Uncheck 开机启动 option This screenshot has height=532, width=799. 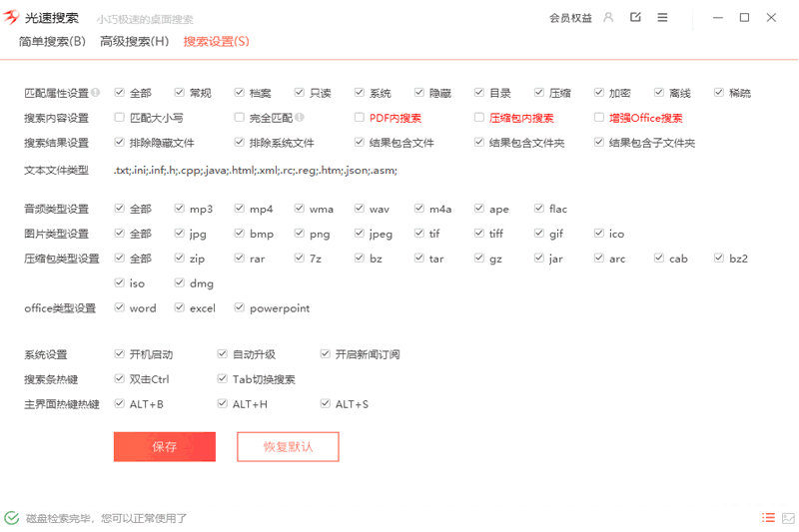coord(120,354)
